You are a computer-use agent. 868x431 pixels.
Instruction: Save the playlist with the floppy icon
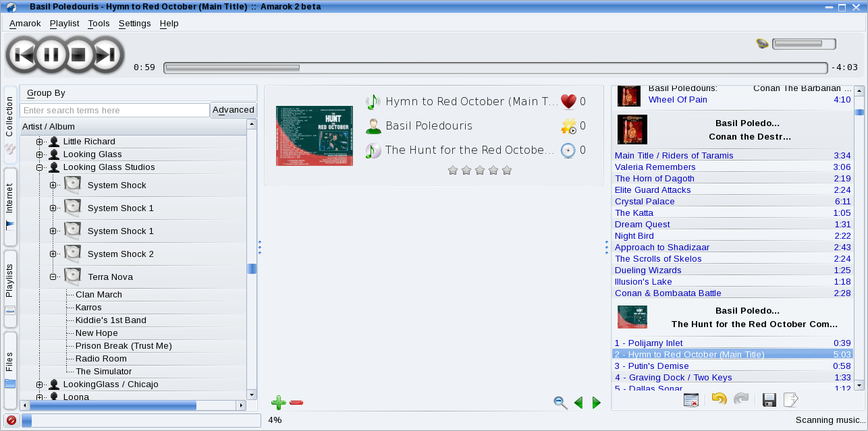pyautogui.click(x=769, y=400)
